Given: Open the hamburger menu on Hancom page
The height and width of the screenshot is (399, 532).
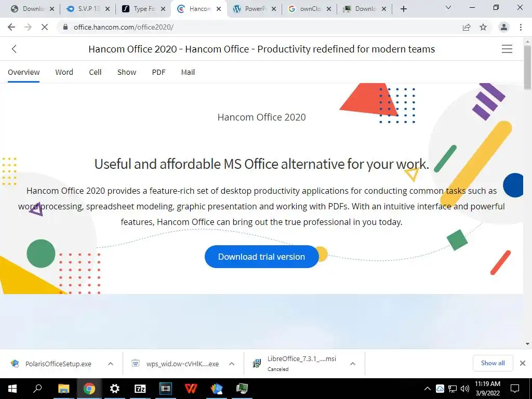Looking at the screenshot, I should 507,49.
